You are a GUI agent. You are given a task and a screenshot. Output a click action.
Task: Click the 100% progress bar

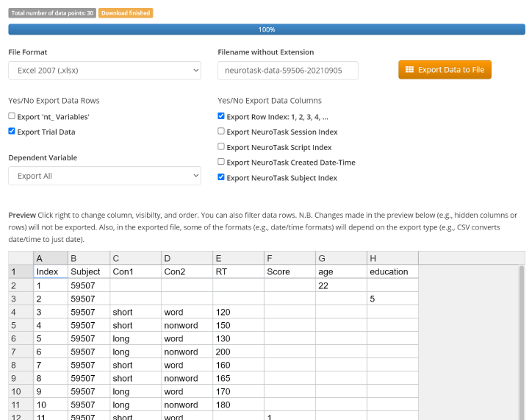coord(266,29)
